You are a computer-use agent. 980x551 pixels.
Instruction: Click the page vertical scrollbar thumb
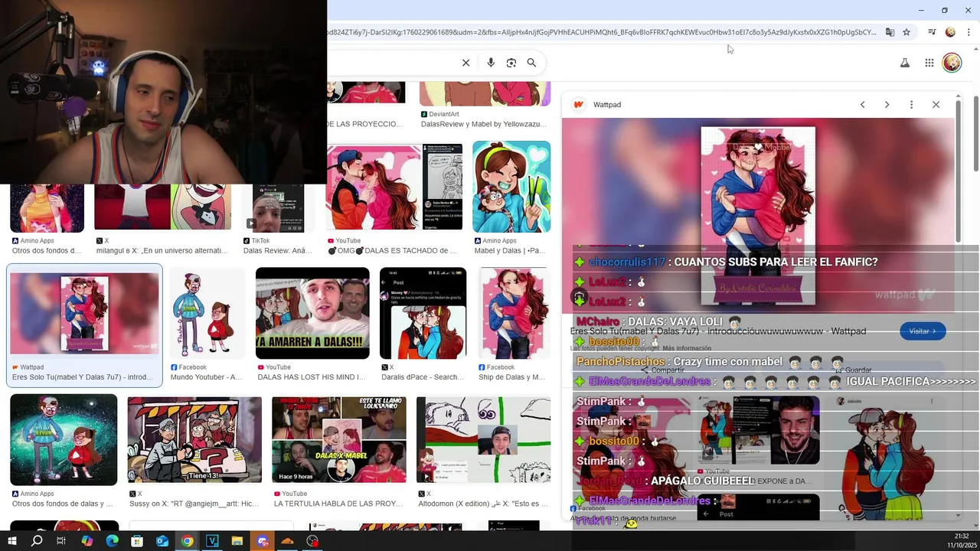(x=975, y=134)
